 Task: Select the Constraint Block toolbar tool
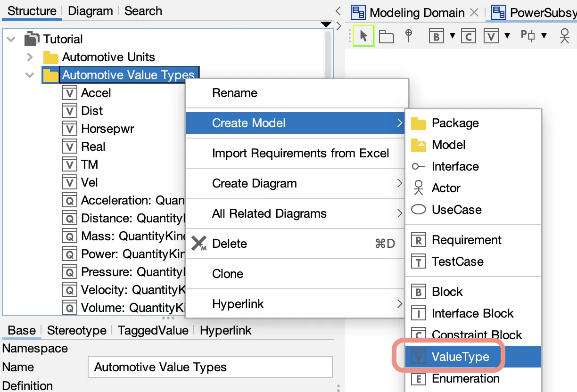tap(468, 36)
